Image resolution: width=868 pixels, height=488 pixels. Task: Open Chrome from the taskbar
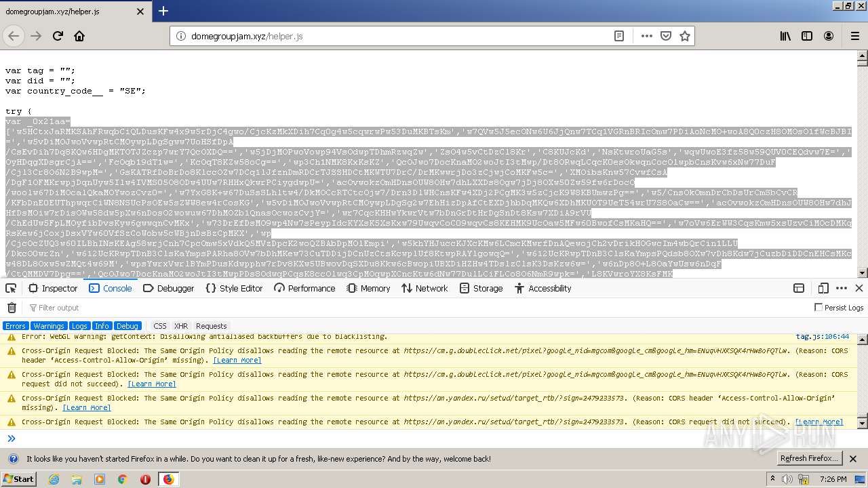[122, 479]
